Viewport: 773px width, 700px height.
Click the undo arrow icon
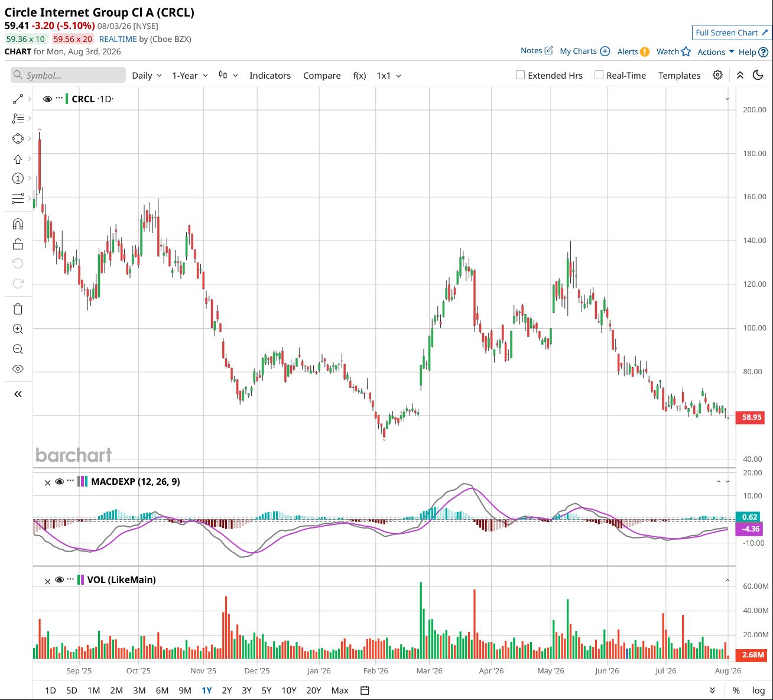coord(18,263)
